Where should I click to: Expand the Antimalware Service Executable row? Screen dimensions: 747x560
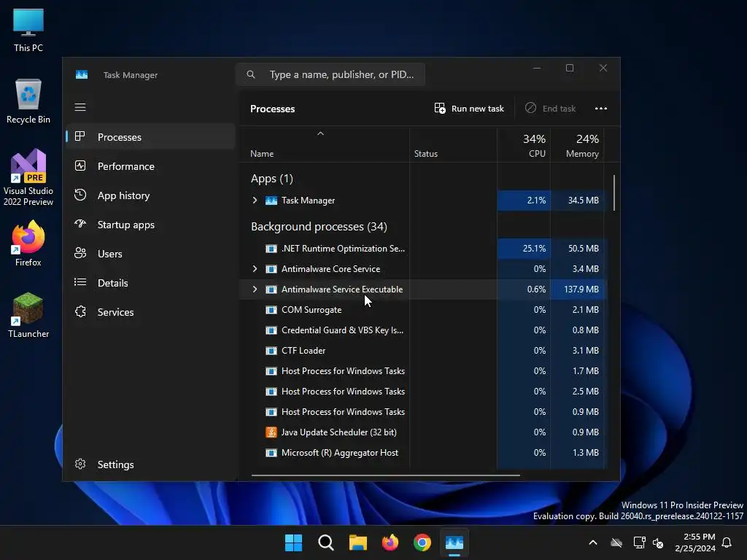(x=255, y=289)
